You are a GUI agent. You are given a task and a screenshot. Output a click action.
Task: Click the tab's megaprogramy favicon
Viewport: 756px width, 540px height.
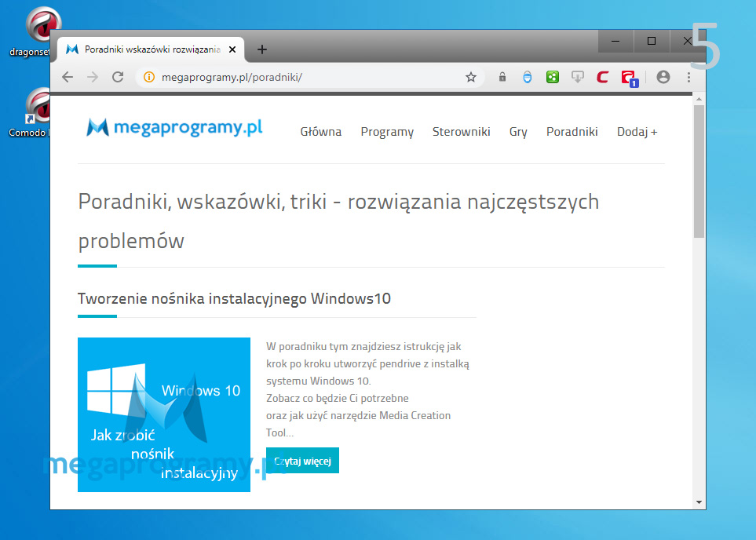pos(72,49)
